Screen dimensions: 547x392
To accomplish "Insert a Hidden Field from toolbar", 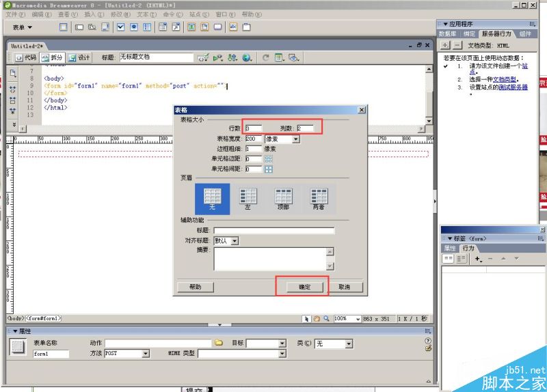I will 92,27.
